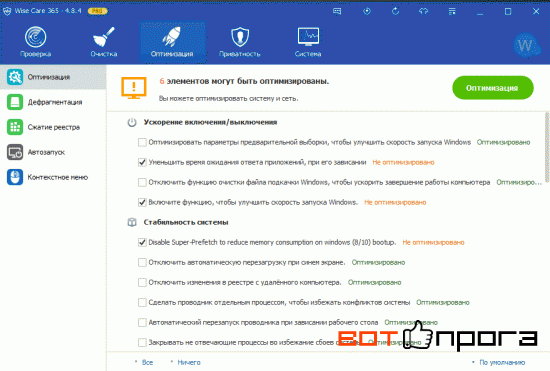The image size is (550, 371).
Task: Click Не оптимизировано status next to Disable Super-Prefetch
Action: [x=433, y=242]
